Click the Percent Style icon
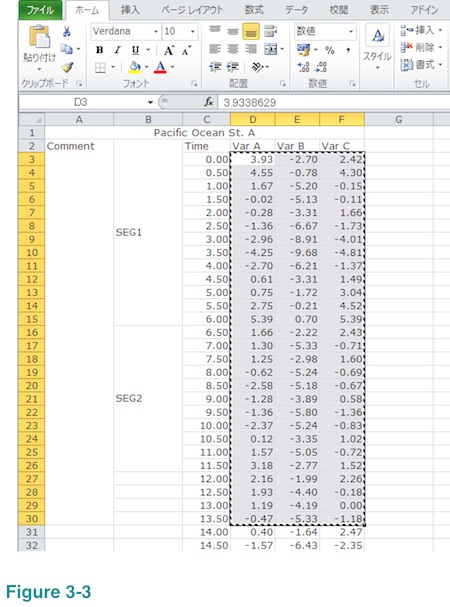The width and height of the screenshot is (450, 607). [x=330, y=50]
